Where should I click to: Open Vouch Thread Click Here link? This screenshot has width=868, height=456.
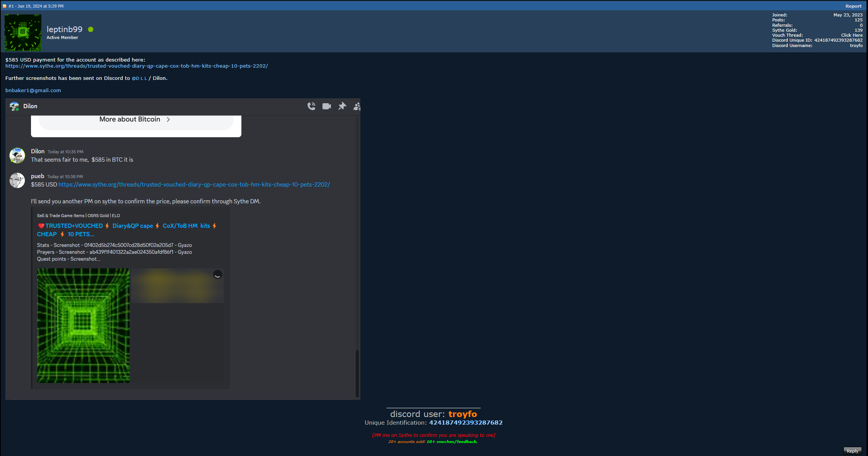coord(852,35)
